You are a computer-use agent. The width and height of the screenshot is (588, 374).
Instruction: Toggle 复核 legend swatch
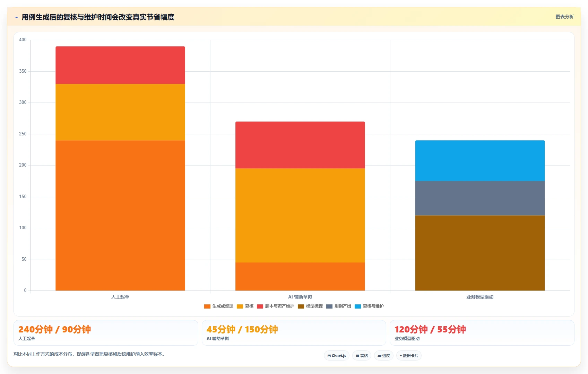tap(240, 306)
